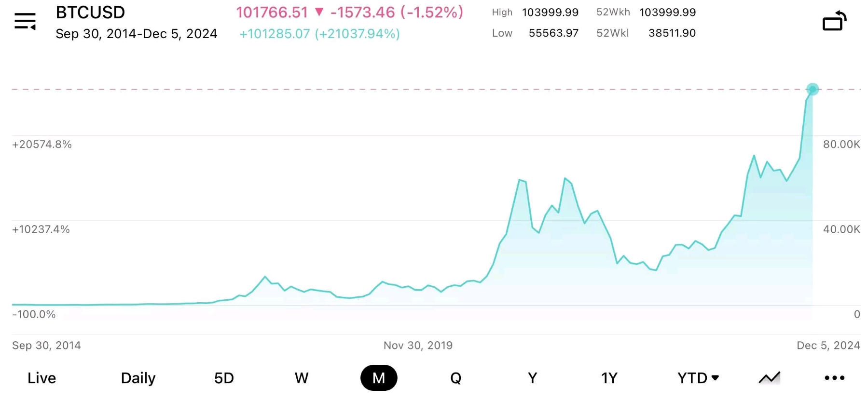
Task: Click the 52Wkh value 103999.99
Action: click(x=668, y=13)
